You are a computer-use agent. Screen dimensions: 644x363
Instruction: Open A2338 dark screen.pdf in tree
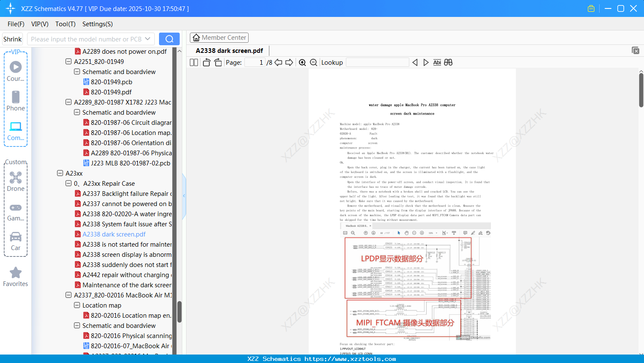110,234
